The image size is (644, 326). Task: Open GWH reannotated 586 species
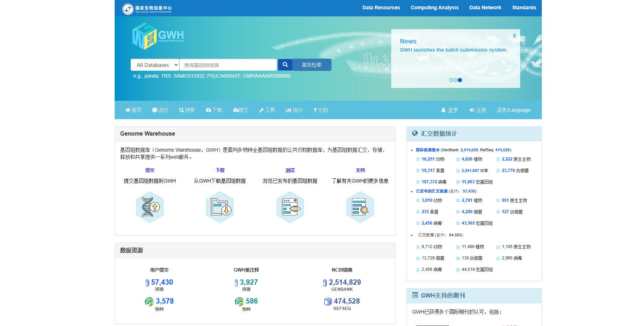click(252, 301)
